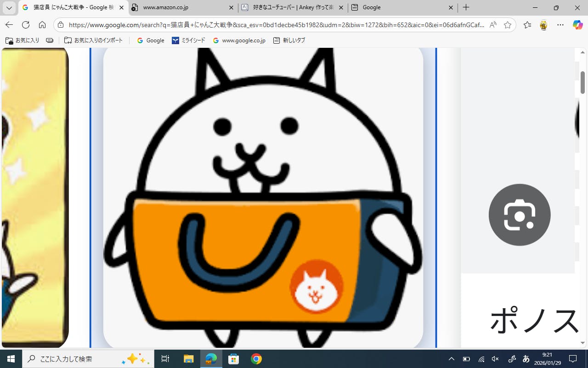The width and height of the screenshot is (588, 368).
Task: Open the ミライシード bookmark
Action: 188,40
